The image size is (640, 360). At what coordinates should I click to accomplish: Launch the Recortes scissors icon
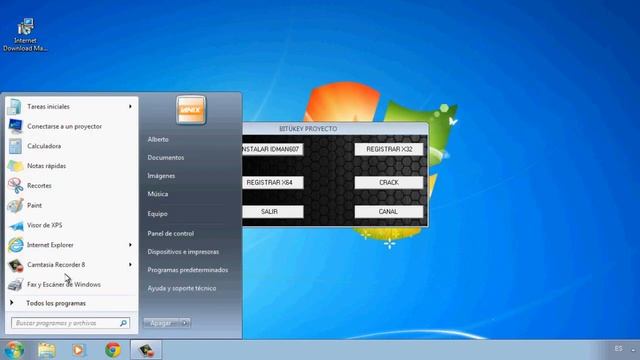pyautogui.click(x=16, y=186)
